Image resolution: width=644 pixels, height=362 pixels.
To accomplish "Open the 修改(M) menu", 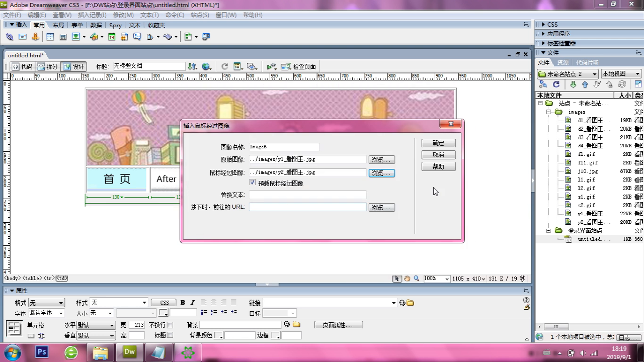I will pyautogui.click(x=123, y=15).
